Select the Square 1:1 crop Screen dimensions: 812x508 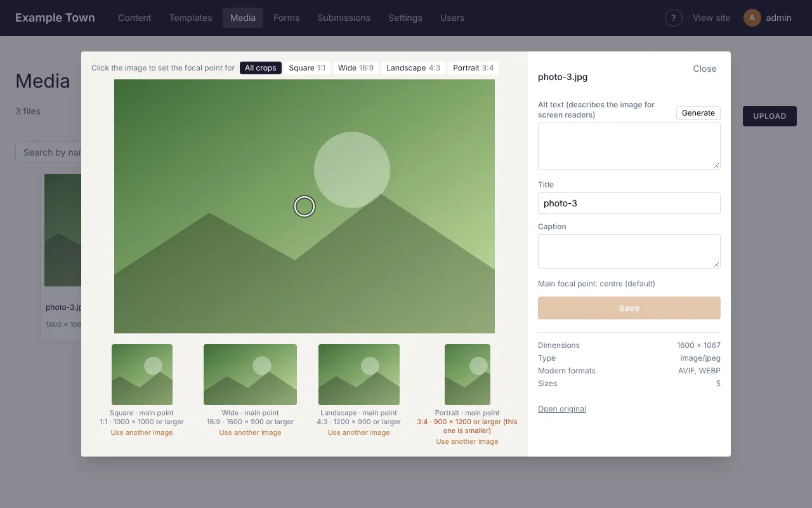(x=307, y=68)
